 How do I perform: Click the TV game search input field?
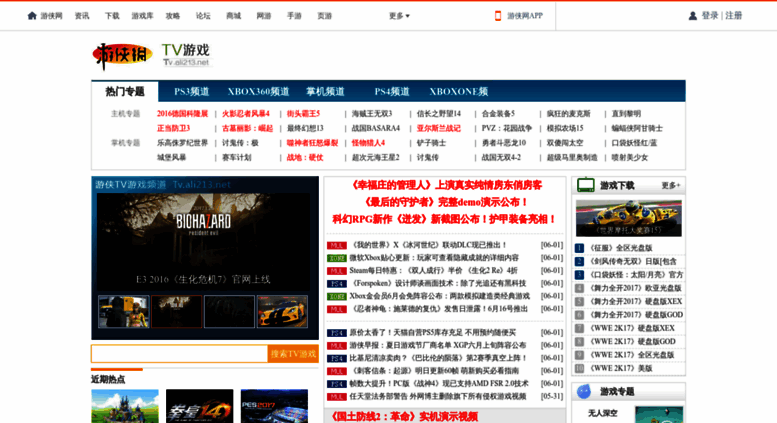click(x=179, y=354)
